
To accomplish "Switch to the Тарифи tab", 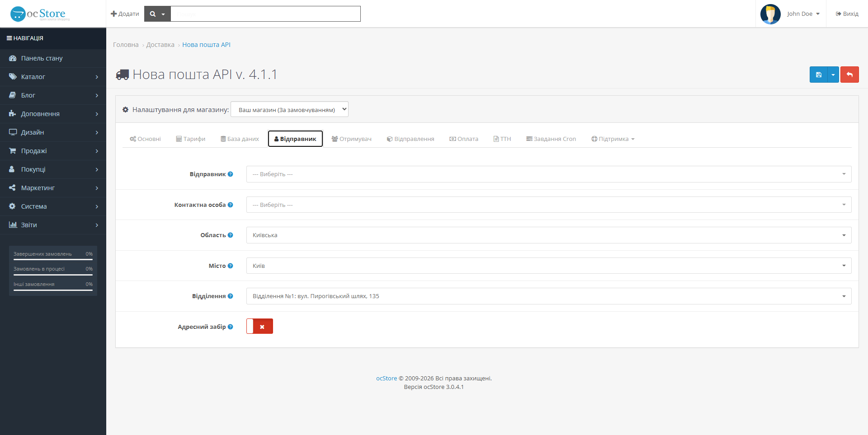I will pyautogui.click(x=190, y=139).
